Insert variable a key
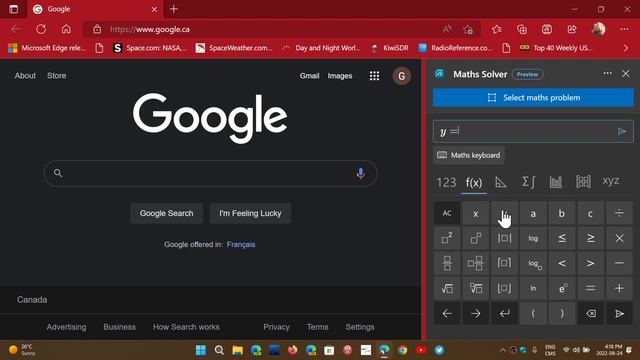Screen dimensions: 640x360 [533, 213]
